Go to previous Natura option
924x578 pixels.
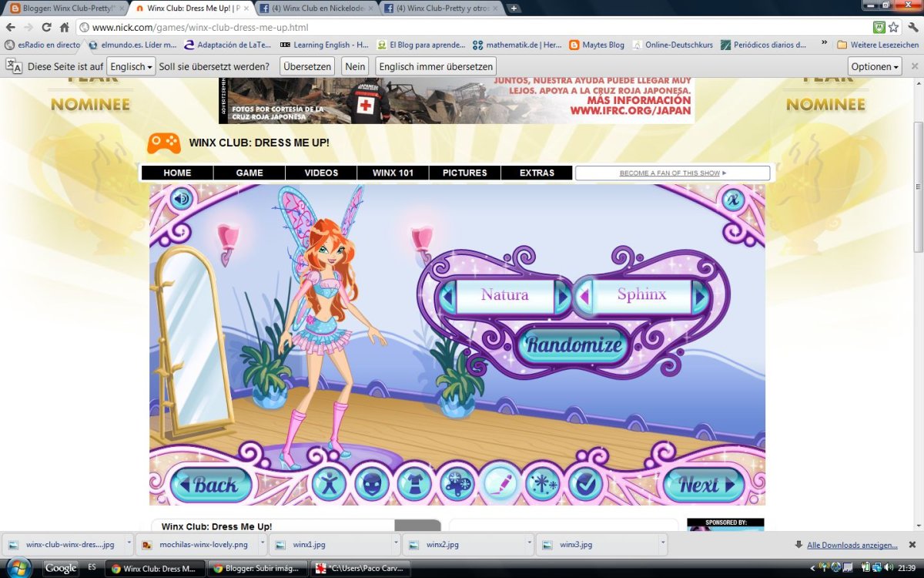(447, 296)
